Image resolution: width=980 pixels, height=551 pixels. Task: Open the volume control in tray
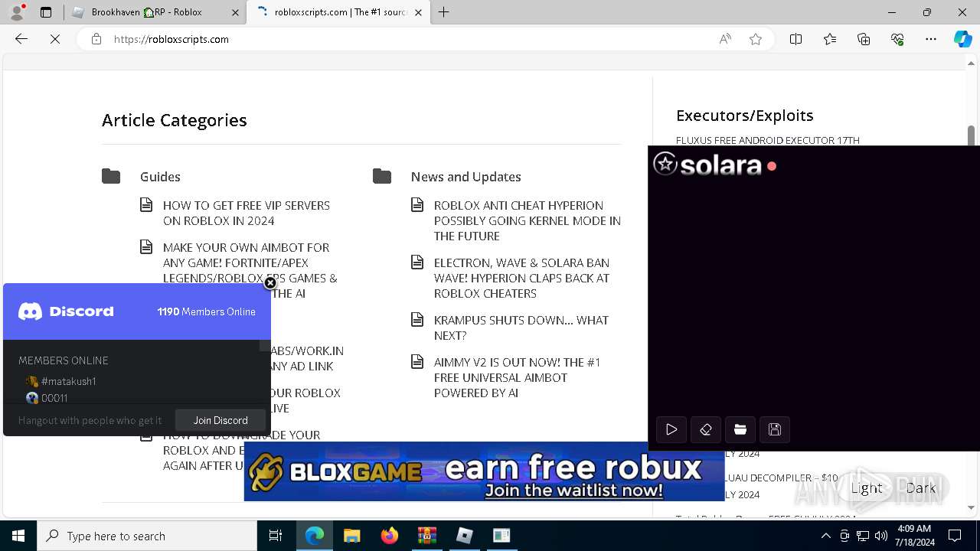point(880,536)
